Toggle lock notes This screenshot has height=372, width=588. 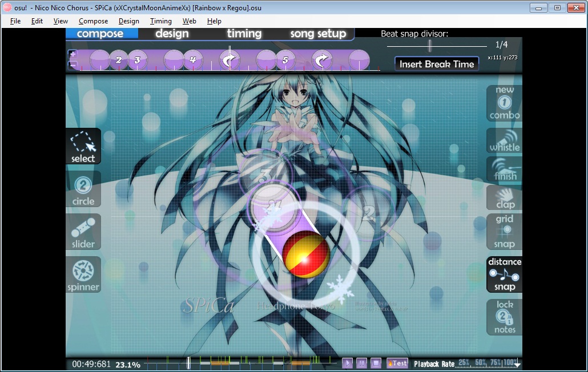505,317
